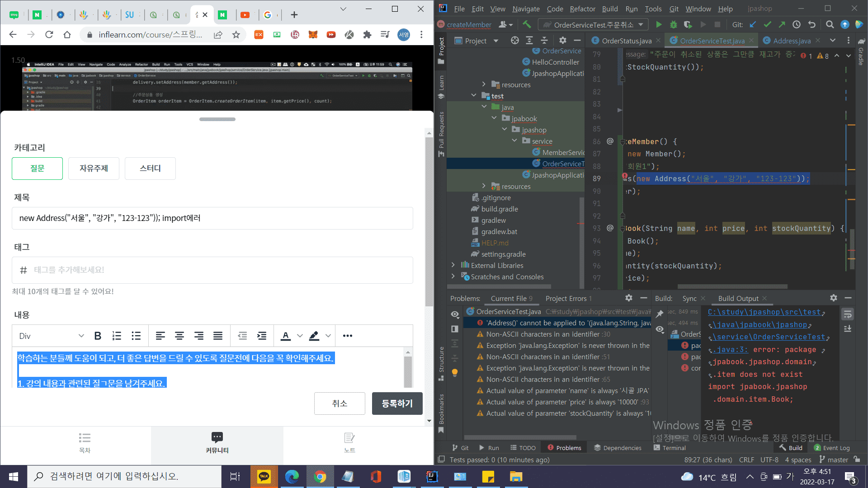Click the 등록하기 submit button
This screenshot has height=488, width=868.
tap(397, 404)
